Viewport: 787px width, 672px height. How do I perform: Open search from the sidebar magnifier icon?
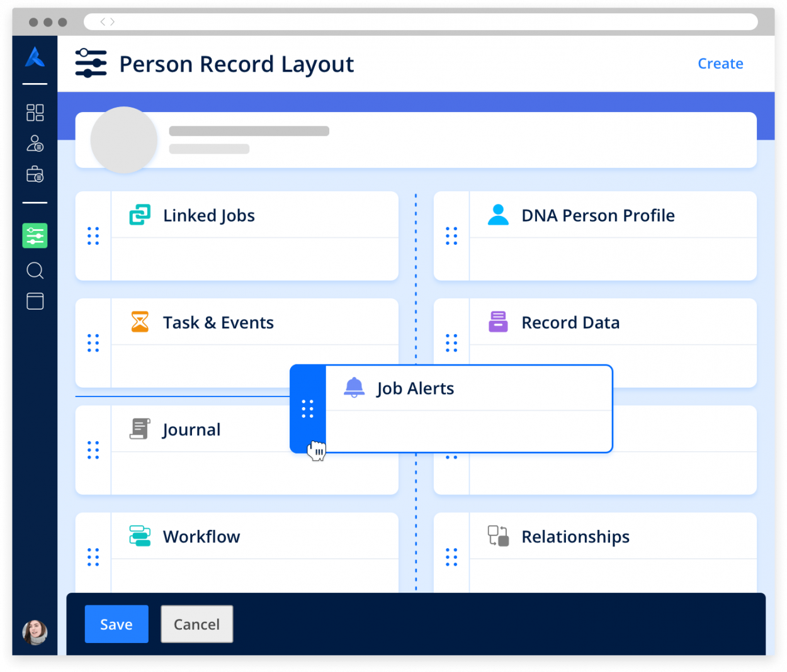tap(35, 271)
